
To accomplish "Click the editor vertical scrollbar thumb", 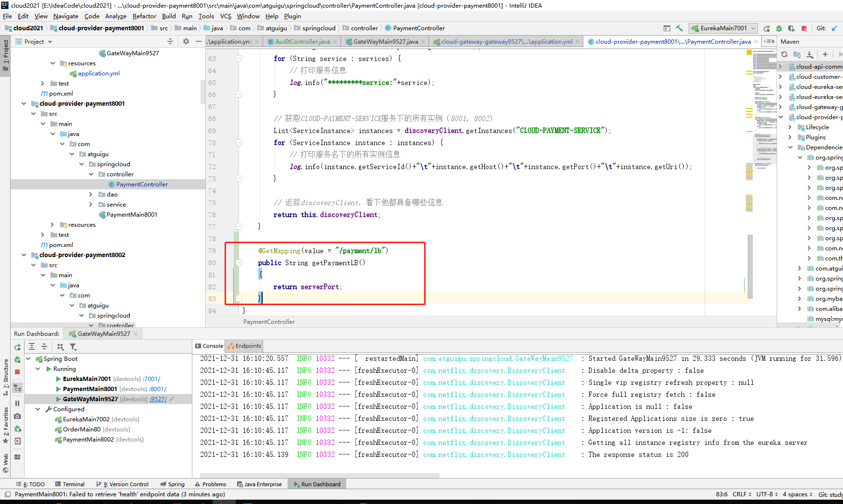I will 750,266.
